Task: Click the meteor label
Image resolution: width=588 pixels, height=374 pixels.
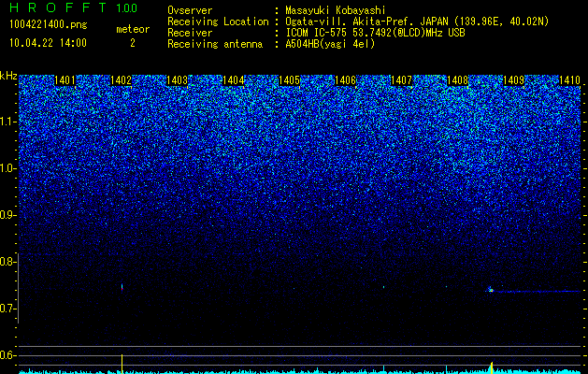Action: pos(133,29)
